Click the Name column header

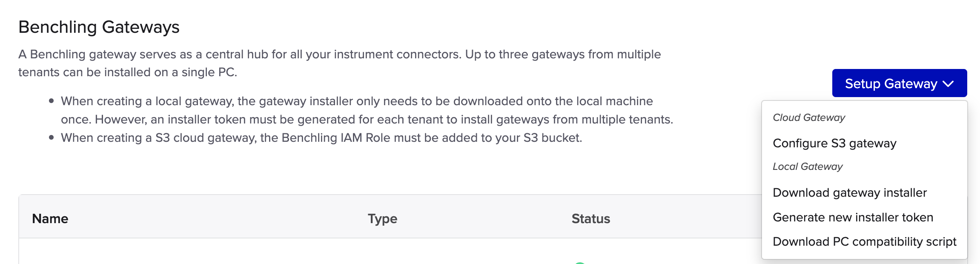tap(50, 218)
